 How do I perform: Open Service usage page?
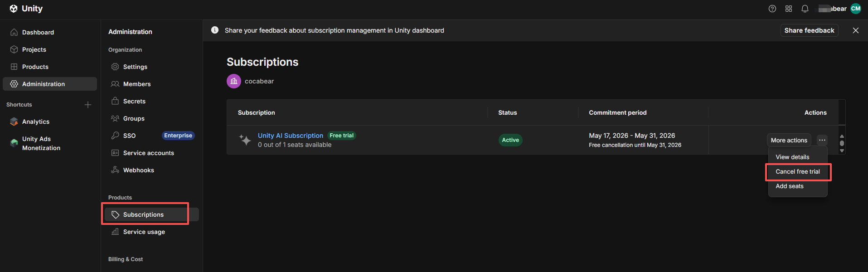pos(151,232)
